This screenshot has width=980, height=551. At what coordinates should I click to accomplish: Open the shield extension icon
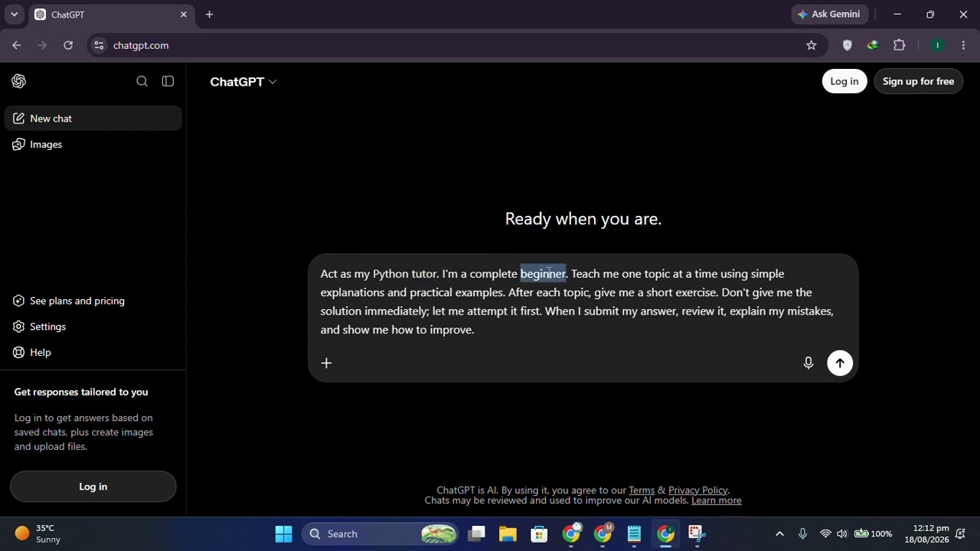pyautogui.click(x=847, y=45)
